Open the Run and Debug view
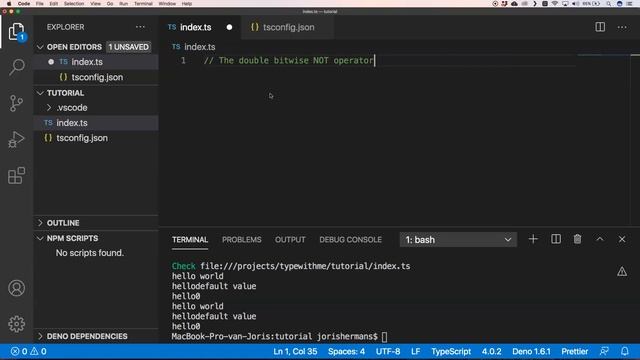The height and width of the screenshot is (360, 640). pyautogui.click(x=16, y=140)
